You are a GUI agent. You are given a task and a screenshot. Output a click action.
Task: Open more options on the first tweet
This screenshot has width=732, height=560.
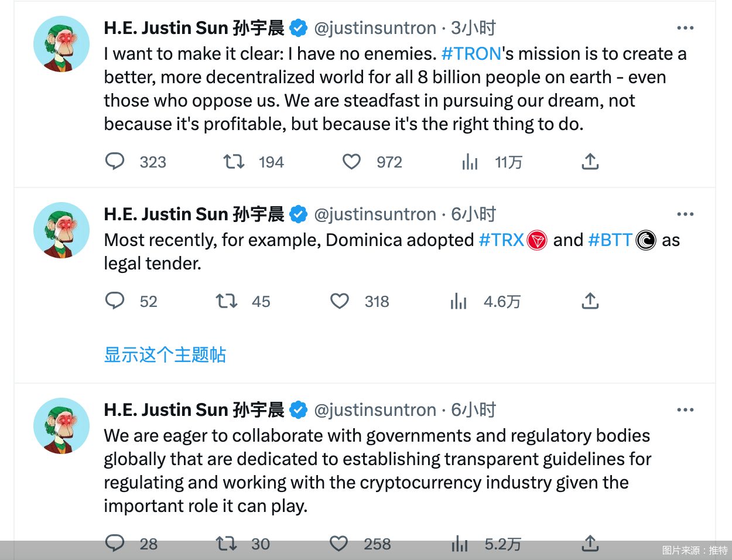click(x=685, y=28)
